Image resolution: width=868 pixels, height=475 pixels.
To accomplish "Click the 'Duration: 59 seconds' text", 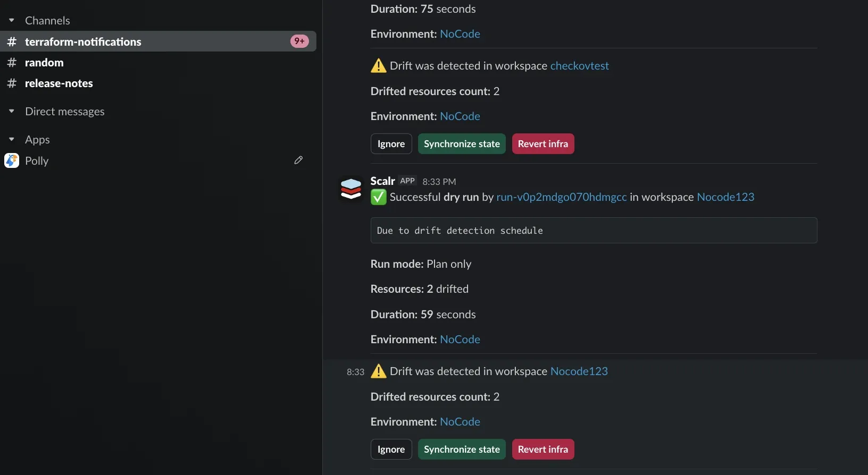I will [x=423, y=315].
